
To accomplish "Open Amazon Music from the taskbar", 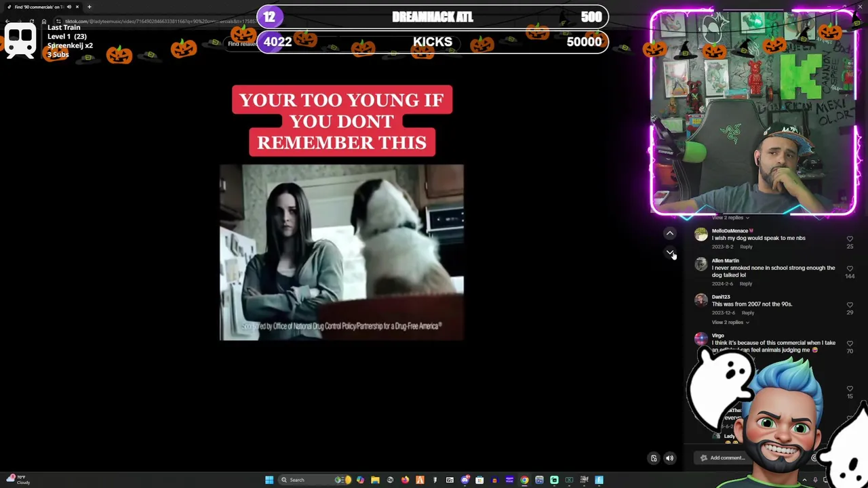I will 509,480.
